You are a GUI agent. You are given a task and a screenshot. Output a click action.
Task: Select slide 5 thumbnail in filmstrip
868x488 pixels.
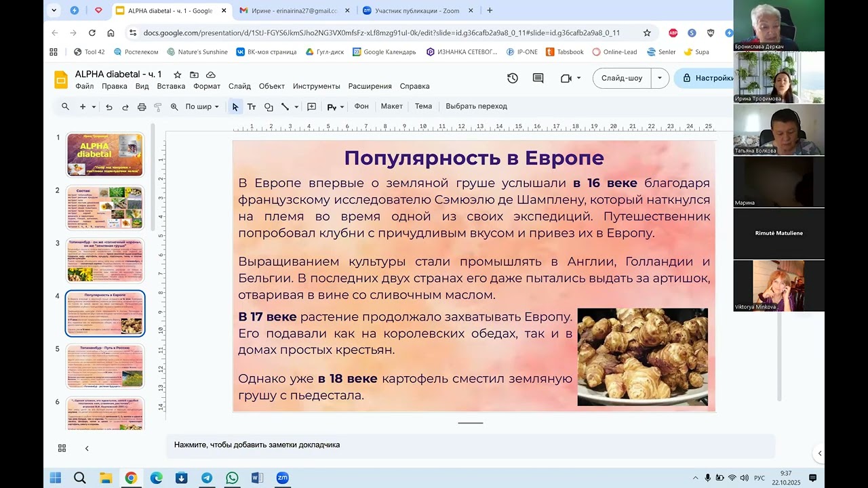click(105, 366)
